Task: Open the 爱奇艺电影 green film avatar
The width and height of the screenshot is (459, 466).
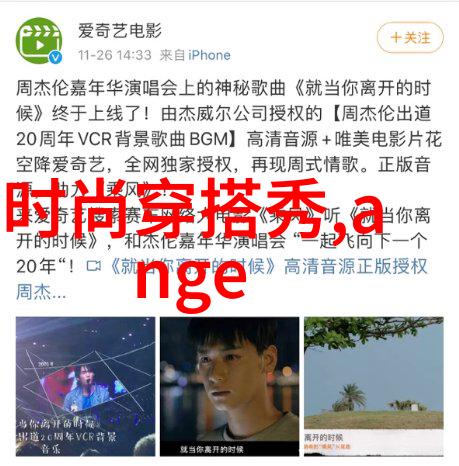Action: [x=39, y=41]
